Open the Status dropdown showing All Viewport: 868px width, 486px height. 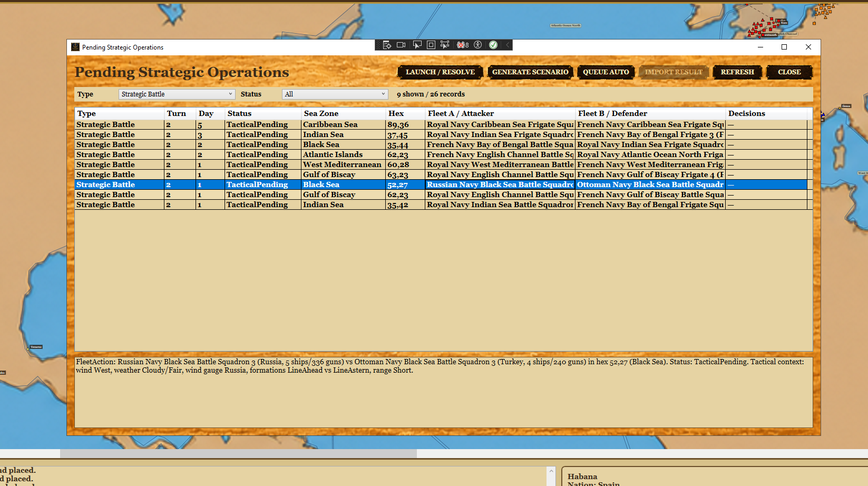(335, 94)
